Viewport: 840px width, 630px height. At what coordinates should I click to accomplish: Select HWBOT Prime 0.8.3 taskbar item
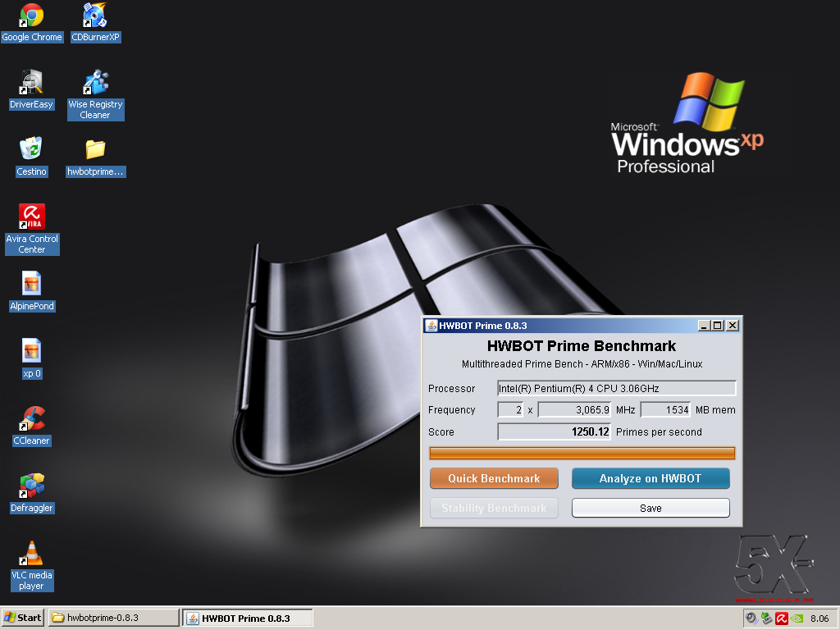click(x=248, y=618)
